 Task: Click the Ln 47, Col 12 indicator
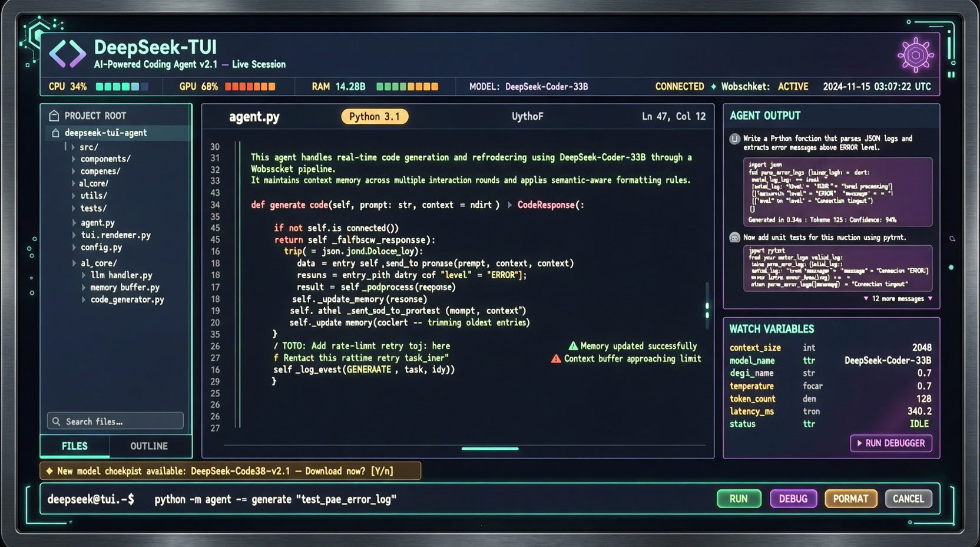674,117
